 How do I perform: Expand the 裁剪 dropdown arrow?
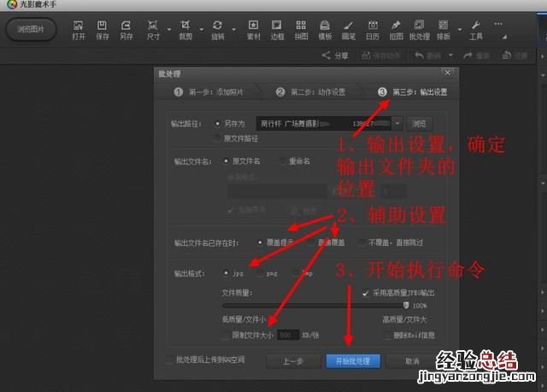tap(202, 30)
